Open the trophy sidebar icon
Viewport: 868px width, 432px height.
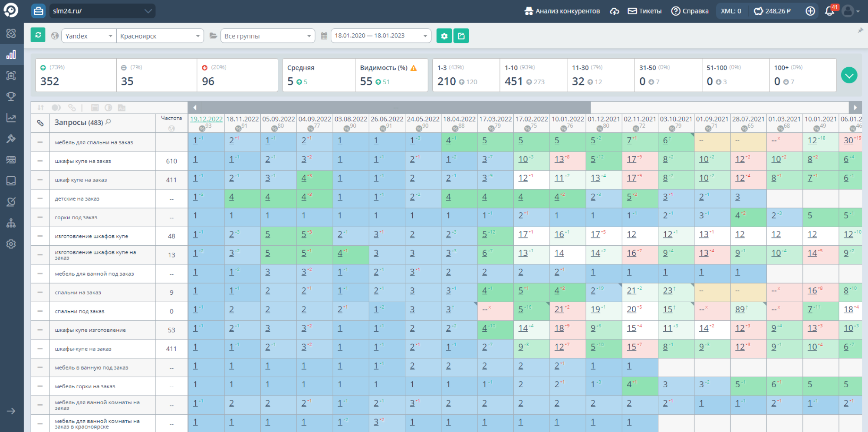coord(11,96)
